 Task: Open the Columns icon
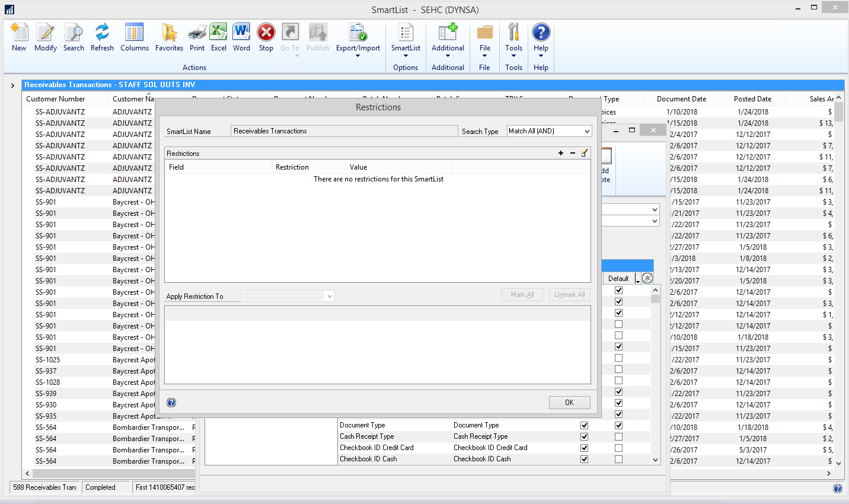coord(135,33)
